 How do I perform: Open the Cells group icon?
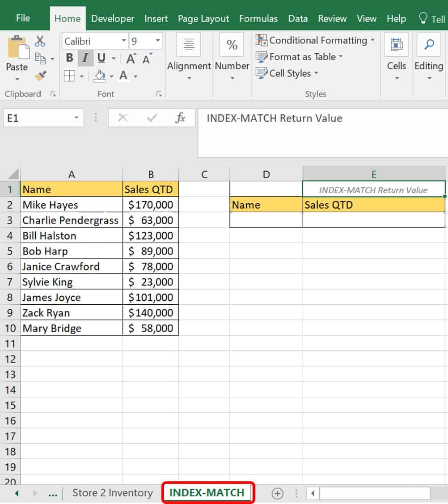coord(396,44)
